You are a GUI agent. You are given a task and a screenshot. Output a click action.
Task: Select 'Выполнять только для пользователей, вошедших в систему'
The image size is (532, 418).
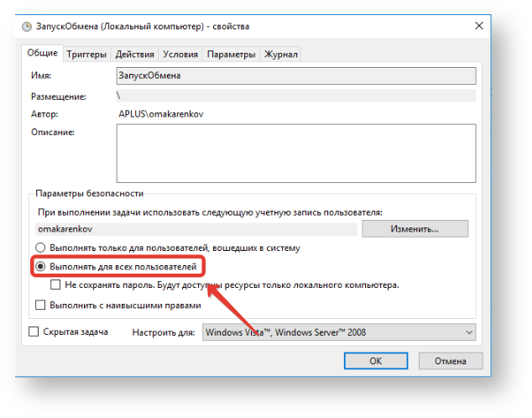coord(39,248)
